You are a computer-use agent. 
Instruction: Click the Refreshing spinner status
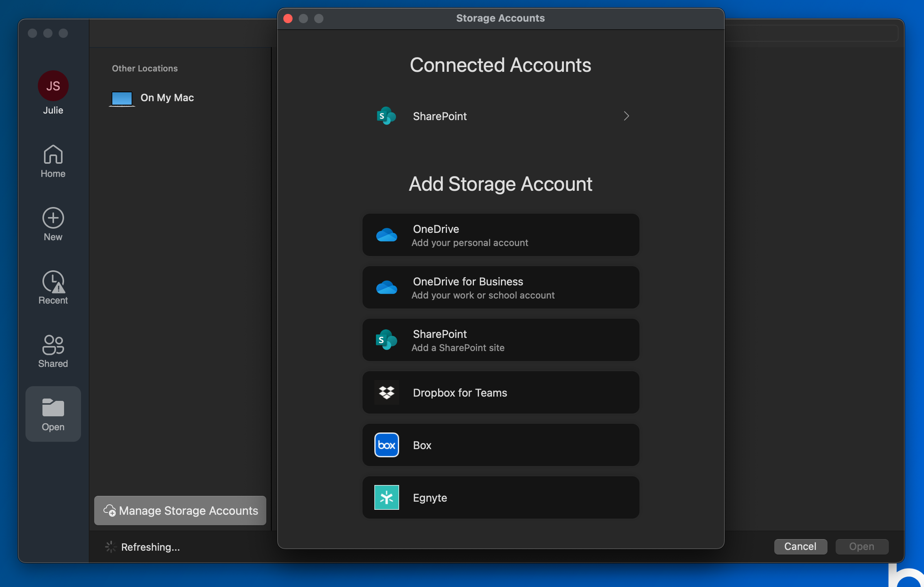(111, 547)
